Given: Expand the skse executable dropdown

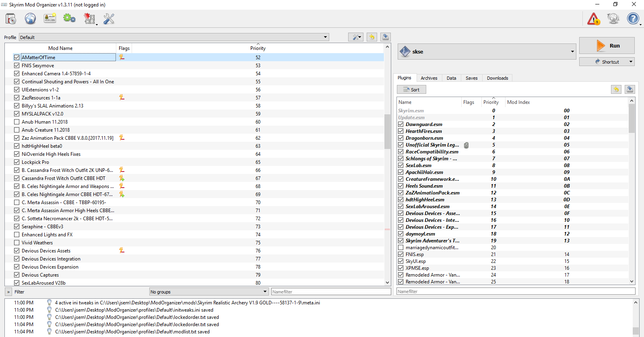Looking at the screenshot, I should [487, 52].
